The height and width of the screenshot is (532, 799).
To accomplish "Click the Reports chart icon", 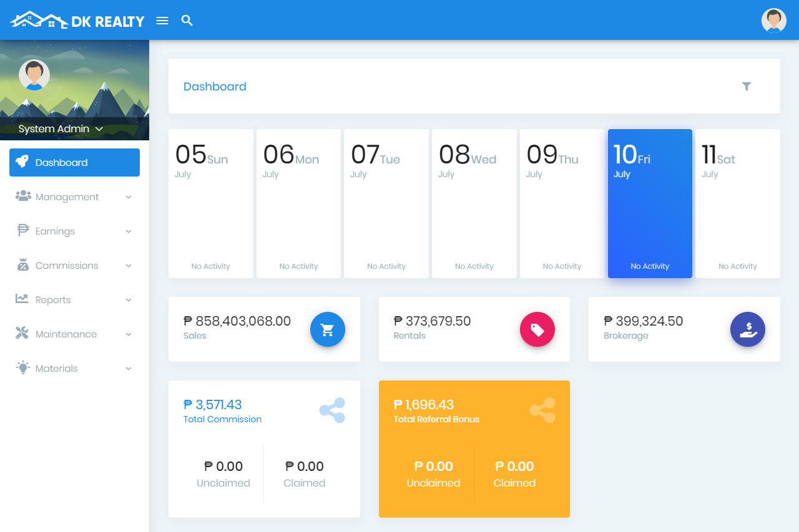I will click(22, 299).
